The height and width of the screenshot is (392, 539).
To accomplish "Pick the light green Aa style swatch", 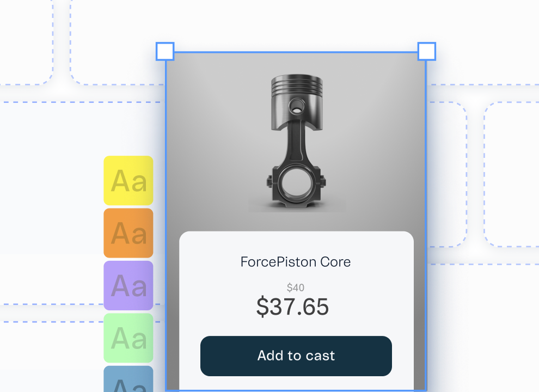I will [x=128, y=338].
